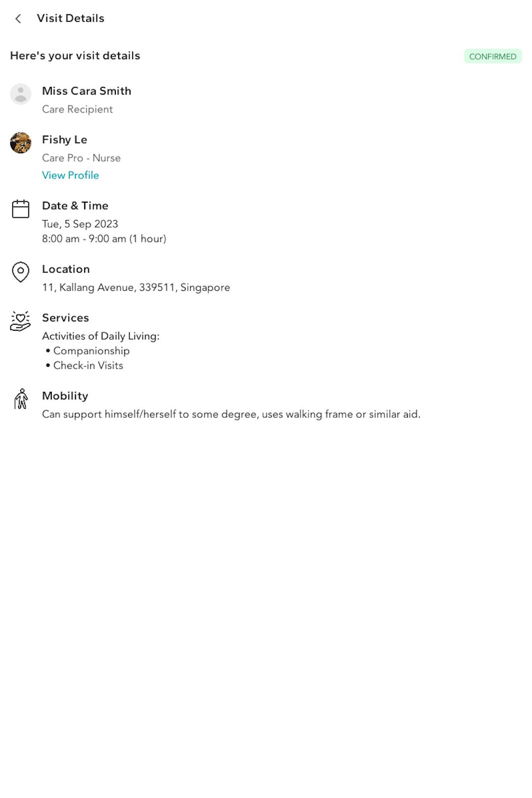This screenshot has width=532, height=798.
Task: Click the Companionship service item
Action: coord(91,351)
